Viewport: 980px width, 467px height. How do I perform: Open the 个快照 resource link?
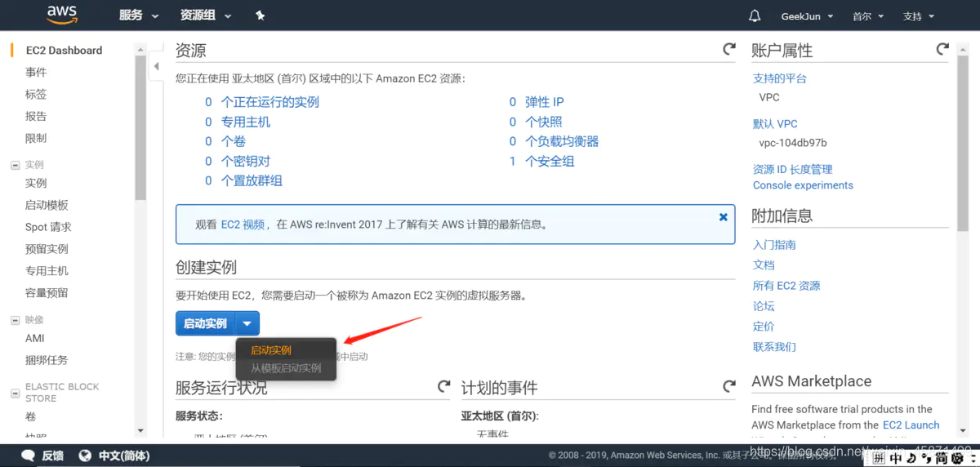[x=544, y=122]
